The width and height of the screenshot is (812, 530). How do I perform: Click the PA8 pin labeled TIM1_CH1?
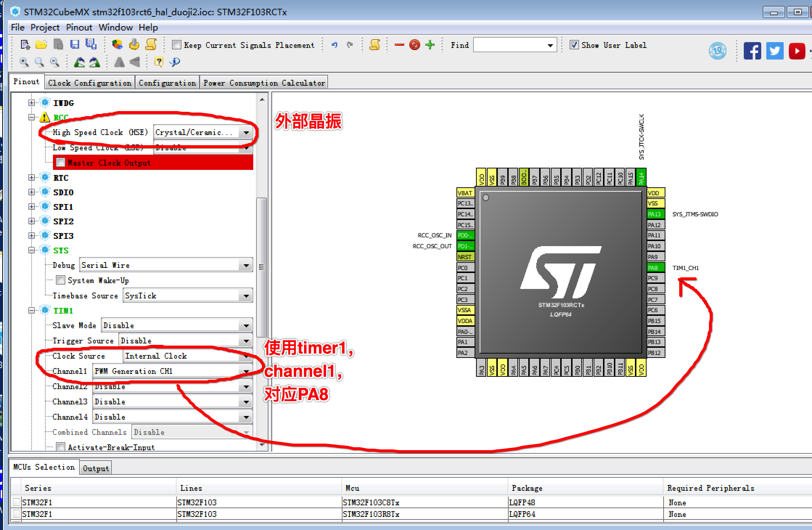(655, 268)
